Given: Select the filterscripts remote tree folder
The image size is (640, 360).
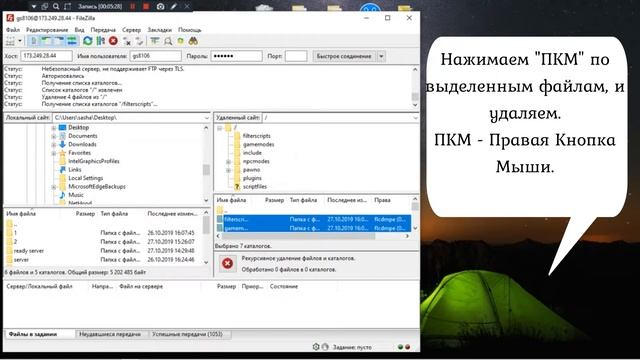Looking at the screenshot, I should (x=256, y=136).
